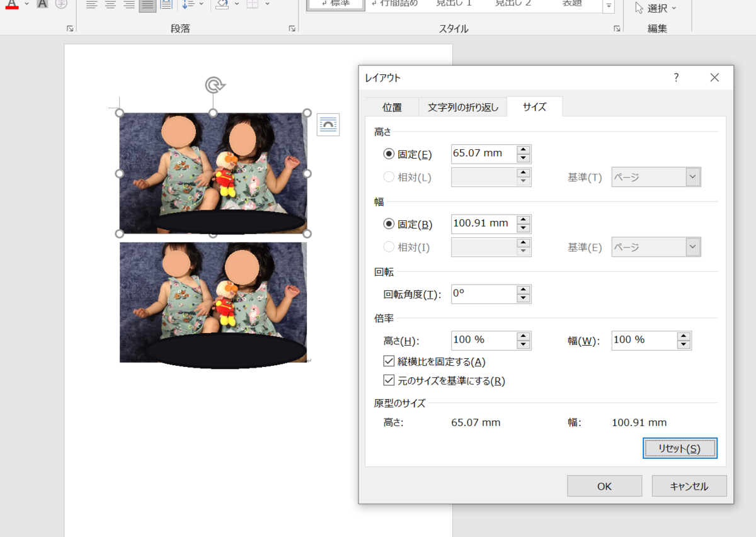
Task: Confirm the dialog with OK
Action: (605, 486)
